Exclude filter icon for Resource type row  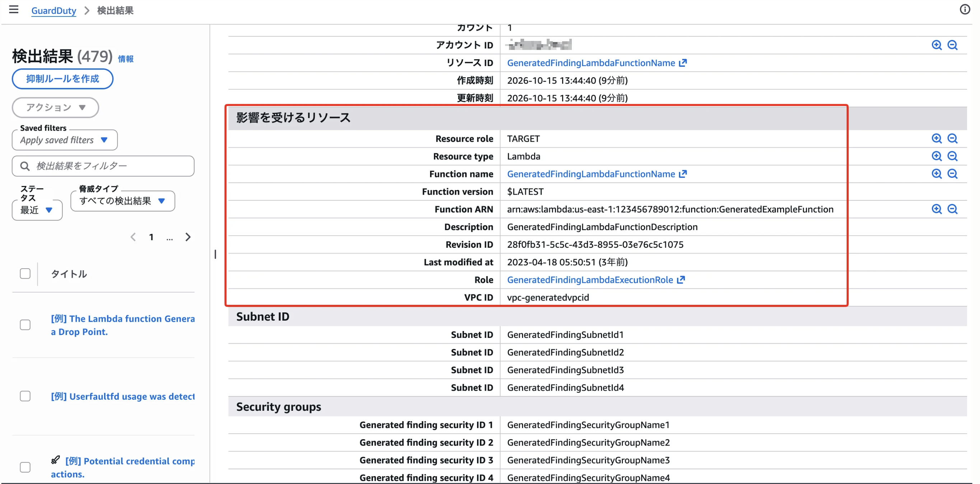tap(952, 156)
